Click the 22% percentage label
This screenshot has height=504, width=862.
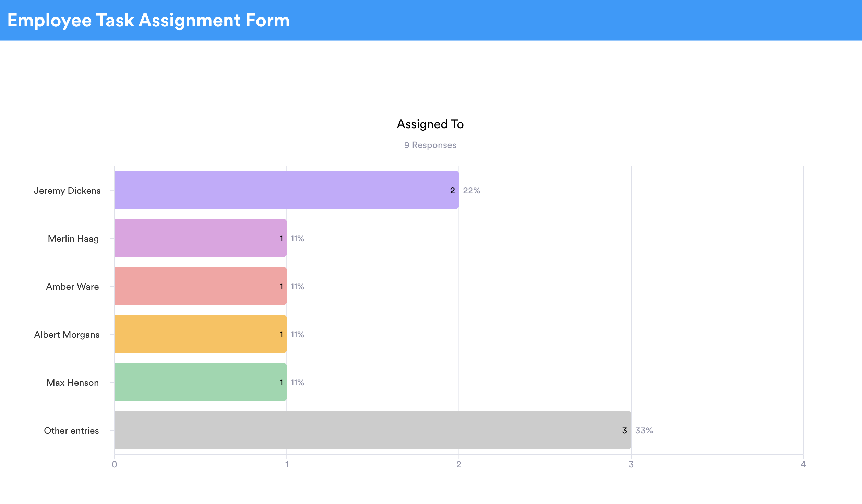click(471, 191)
